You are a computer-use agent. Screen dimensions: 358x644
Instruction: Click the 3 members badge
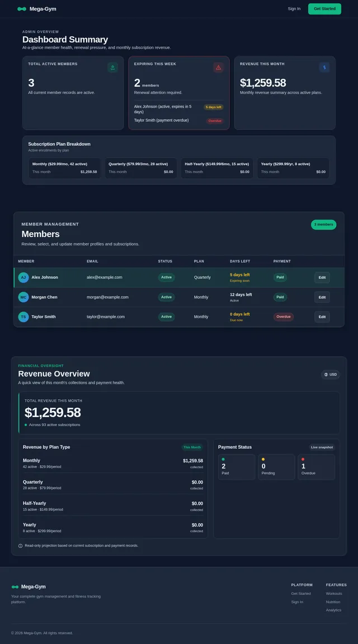point(323,225)
